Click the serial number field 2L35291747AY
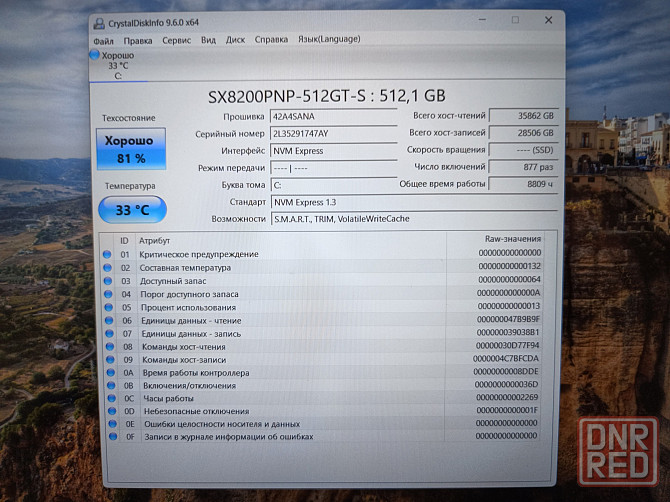The image size is (670, 502). [333, 134]
